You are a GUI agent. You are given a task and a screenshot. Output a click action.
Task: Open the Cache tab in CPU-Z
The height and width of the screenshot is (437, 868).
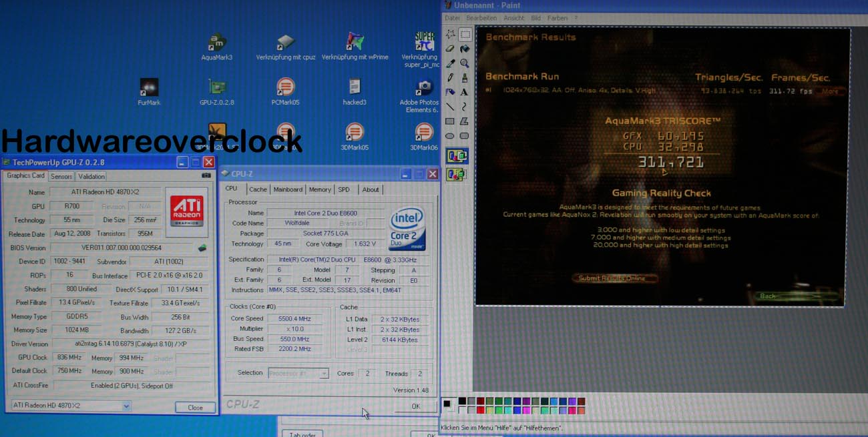tap(258, 189)
